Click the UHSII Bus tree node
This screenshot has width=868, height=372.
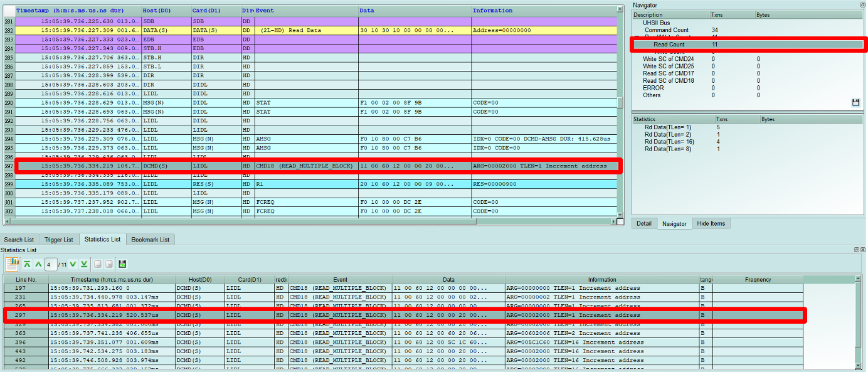tap(656, 23)
